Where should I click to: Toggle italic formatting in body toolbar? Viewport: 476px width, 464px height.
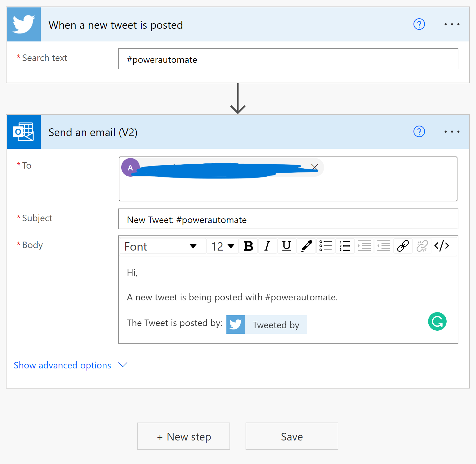click(x=267, y=246)
